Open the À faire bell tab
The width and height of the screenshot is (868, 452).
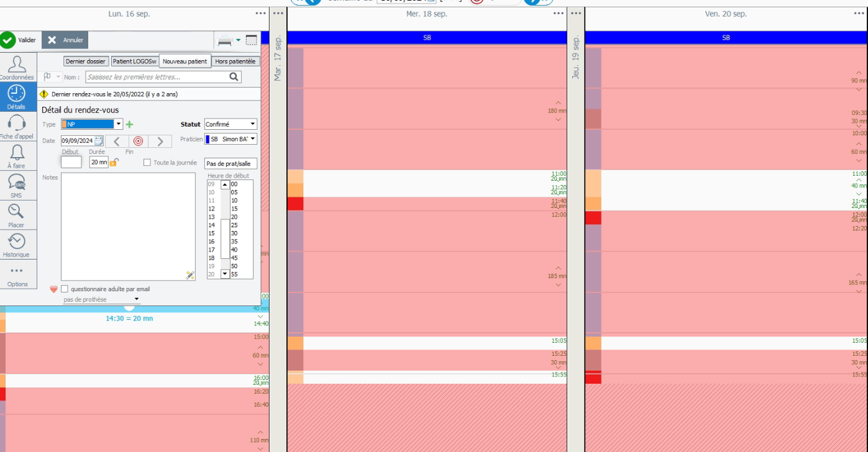pyautogui.click(x=17, y=156)
